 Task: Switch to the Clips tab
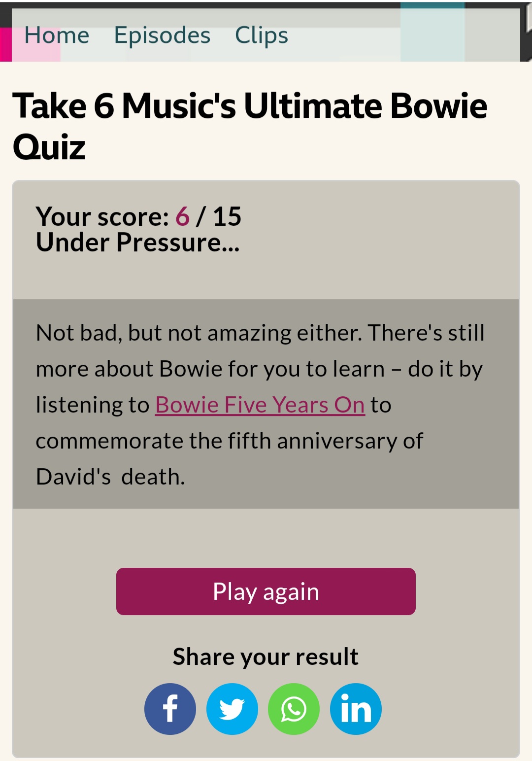pos(262,35)
